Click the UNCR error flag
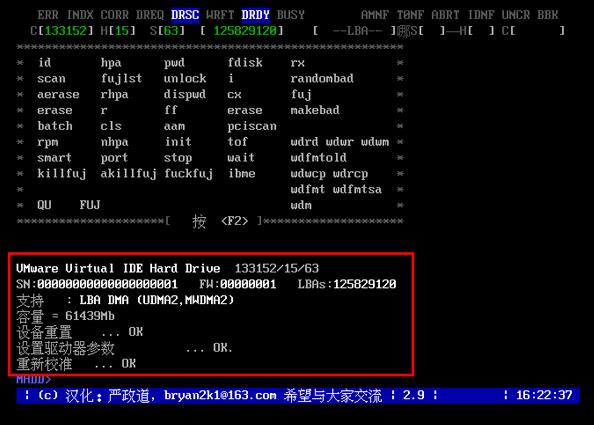 pos(516,15)
